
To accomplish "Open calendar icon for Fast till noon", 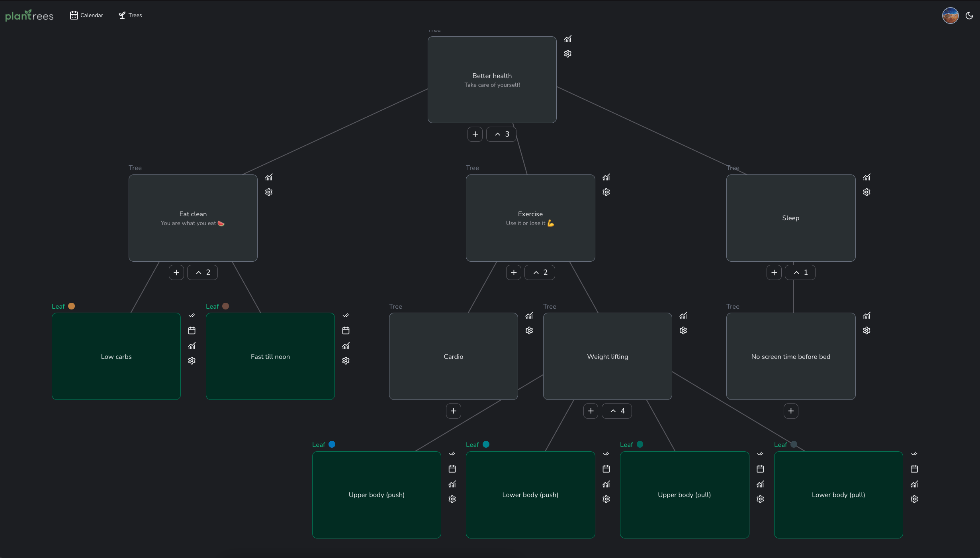I will click(x=346, y=331).
